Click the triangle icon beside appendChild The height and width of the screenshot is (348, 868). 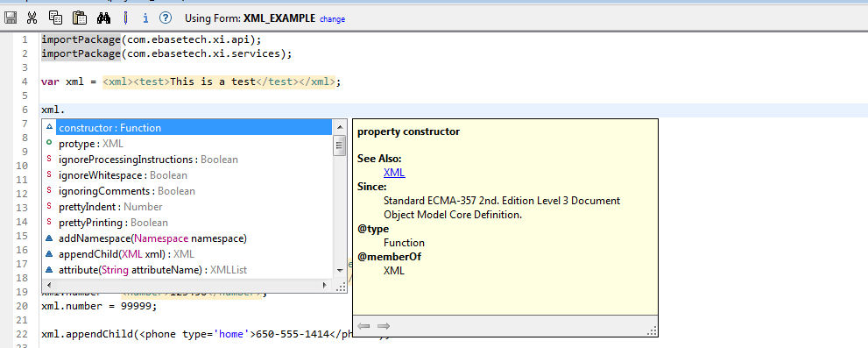(x=49, y=254)
